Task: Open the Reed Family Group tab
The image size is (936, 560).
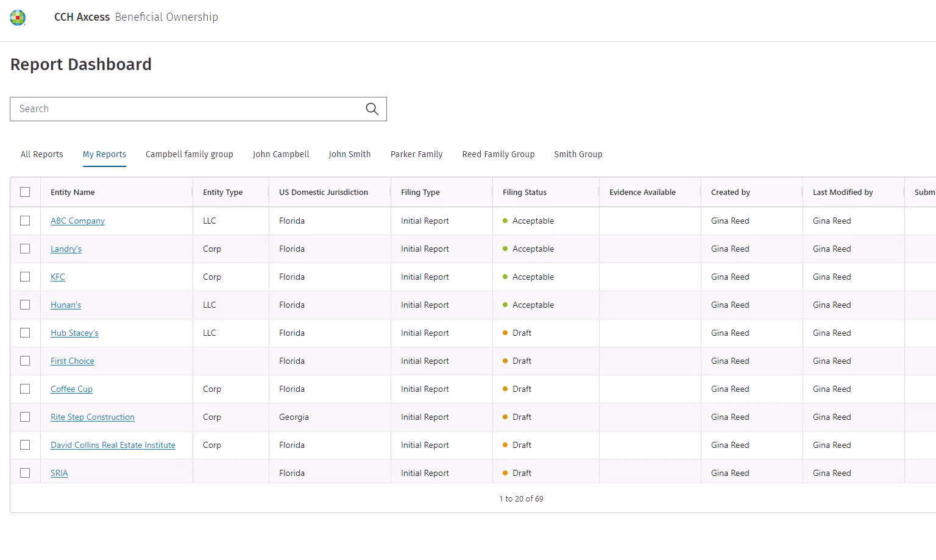Action: click(498, 154)
